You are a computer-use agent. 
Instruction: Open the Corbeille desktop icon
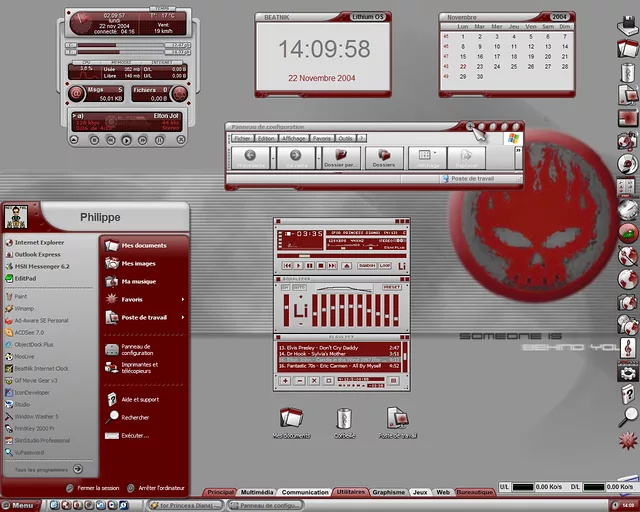(x=344, y=419)
